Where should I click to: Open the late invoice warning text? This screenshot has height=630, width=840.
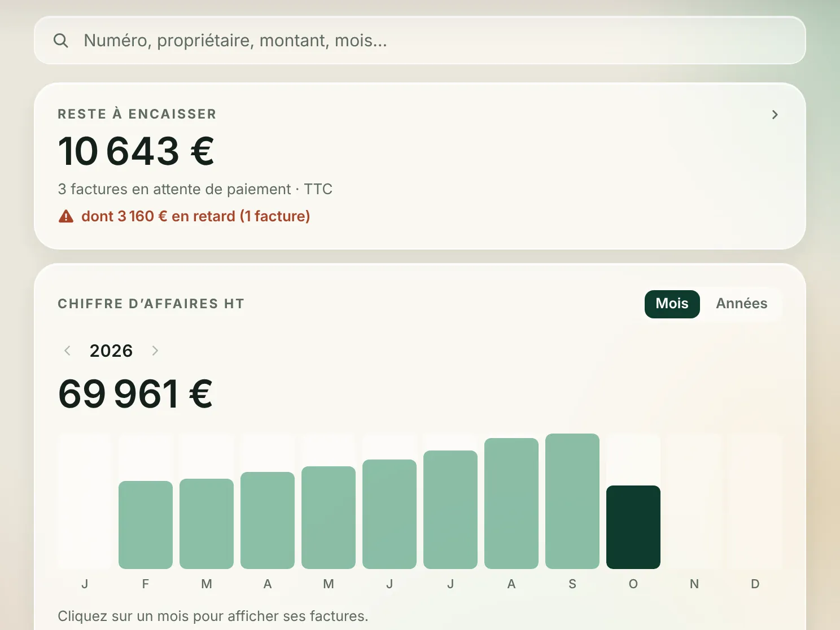(195, 216)
